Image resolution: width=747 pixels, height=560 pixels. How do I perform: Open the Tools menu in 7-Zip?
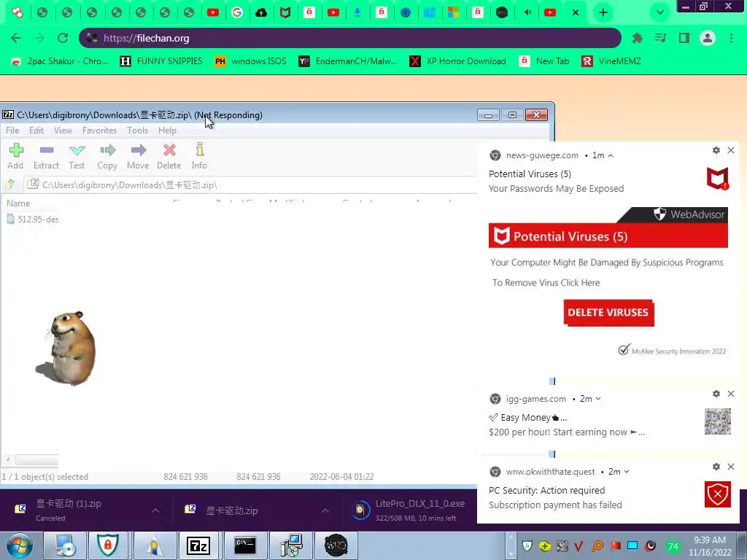137,131
